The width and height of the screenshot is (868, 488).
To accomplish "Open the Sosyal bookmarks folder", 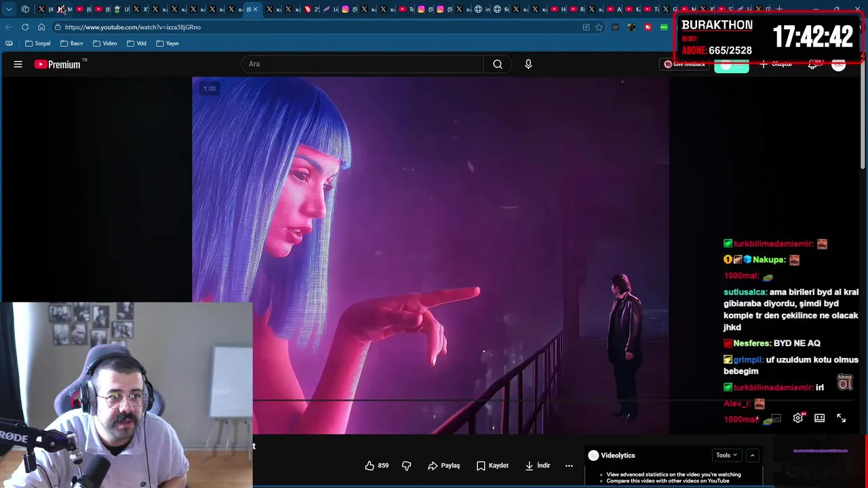I will (38, 43).
